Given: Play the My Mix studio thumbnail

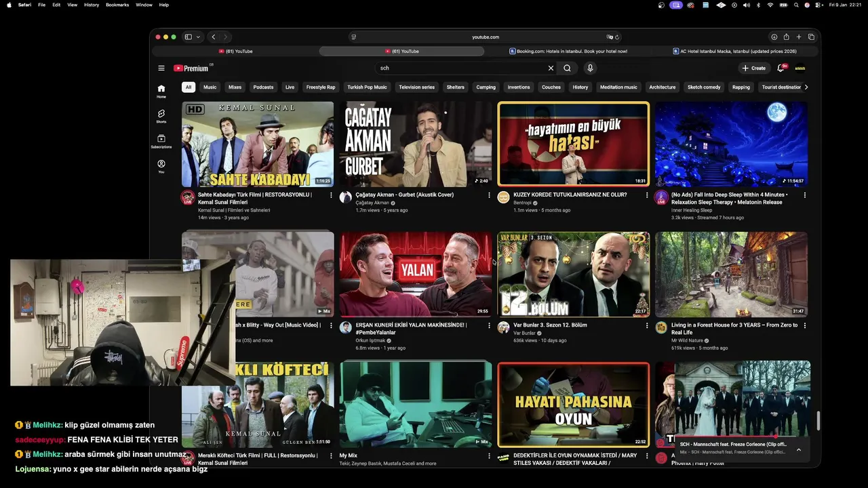Looking at the screenshot, I should pyautogui.click(x=416, y=405).
